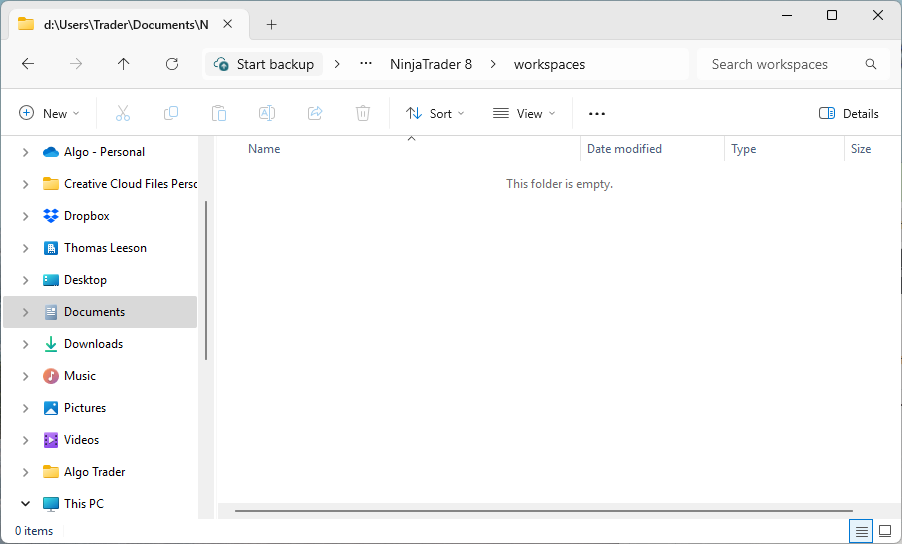The width and height of the screenshot is (902, 544).
Task: Click the Share icon
Action: [x=315, y=113]
